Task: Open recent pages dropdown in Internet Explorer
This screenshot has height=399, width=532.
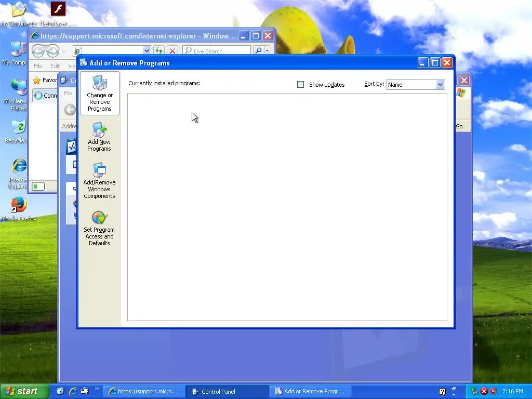Action: click(64, 51)
